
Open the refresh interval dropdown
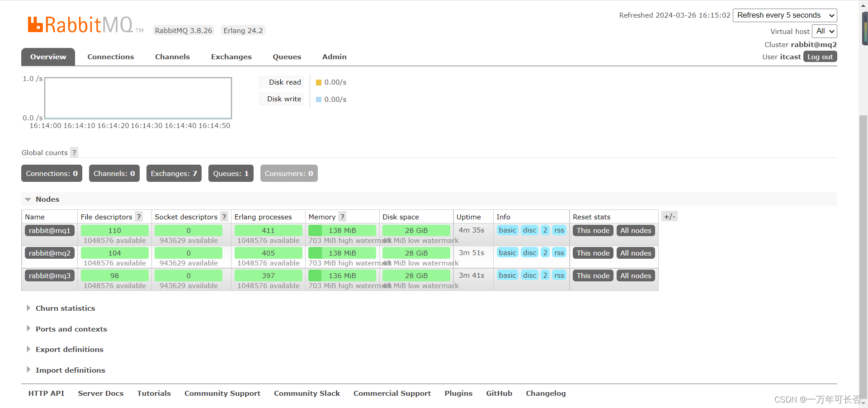tap(785, 15)
